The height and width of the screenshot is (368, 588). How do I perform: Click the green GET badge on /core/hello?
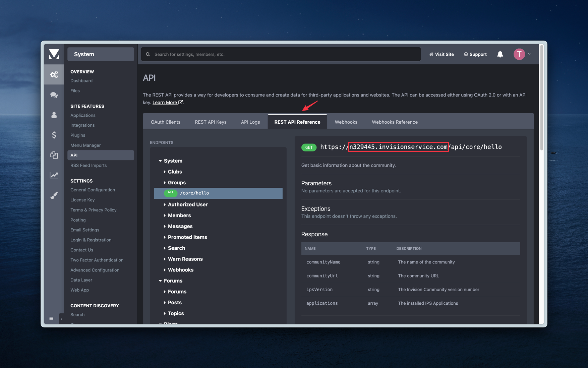(171, 193)
